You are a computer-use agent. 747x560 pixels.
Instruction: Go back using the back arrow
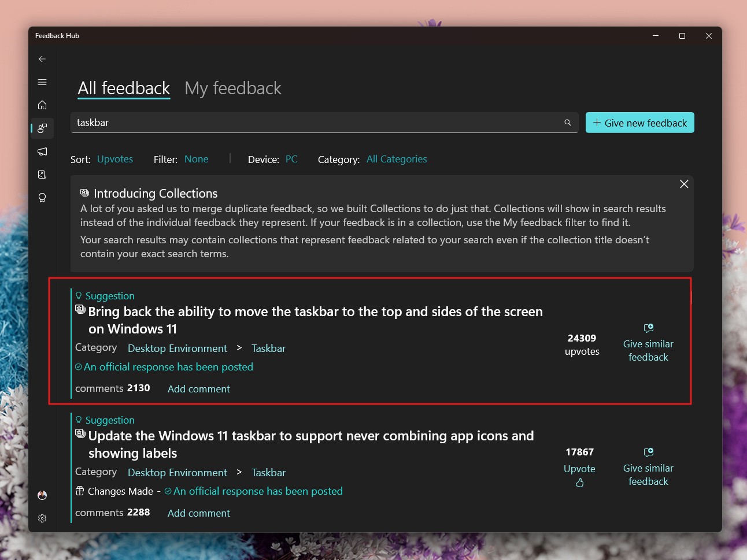[42, 58]
